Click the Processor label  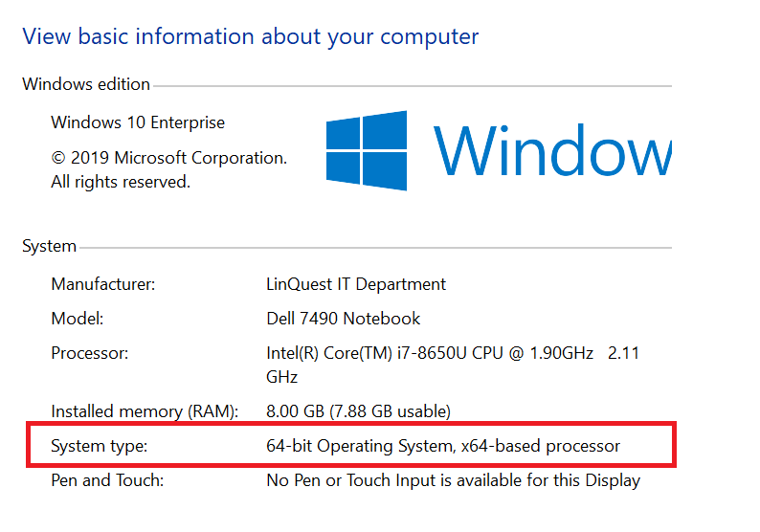[x=90, y=353]
